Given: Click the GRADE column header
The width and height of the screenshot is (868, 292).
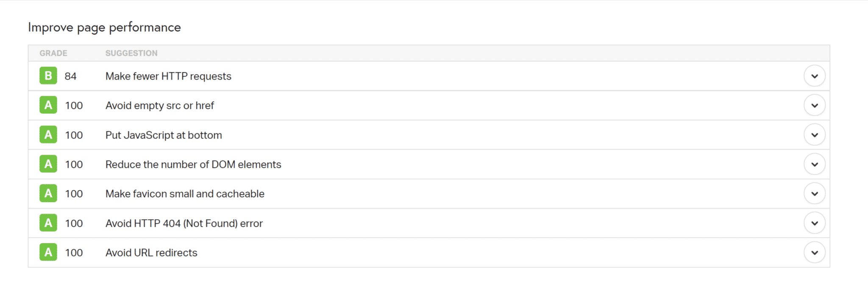Looking at the screenshot, I should point(54,53).
